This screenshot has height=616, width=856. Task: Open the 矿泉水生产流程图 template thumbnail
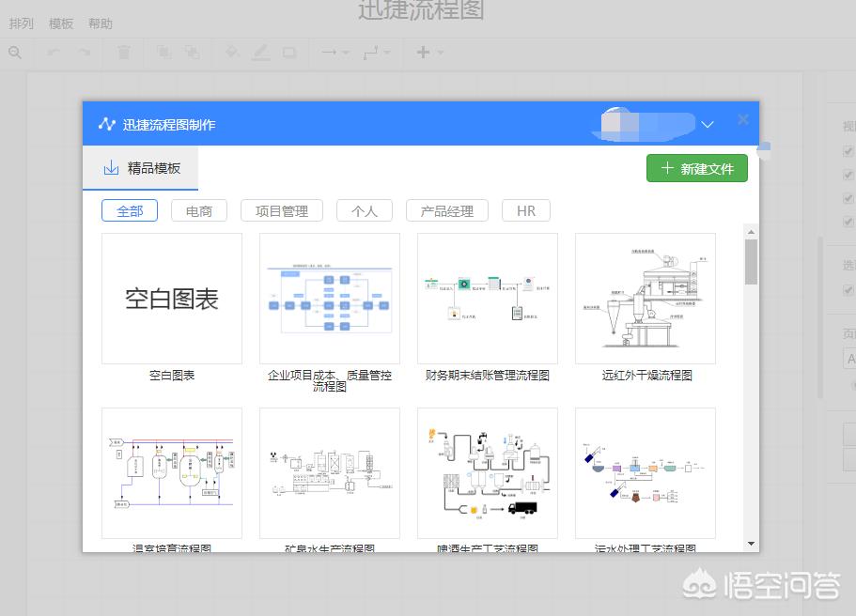pos(330,473)
